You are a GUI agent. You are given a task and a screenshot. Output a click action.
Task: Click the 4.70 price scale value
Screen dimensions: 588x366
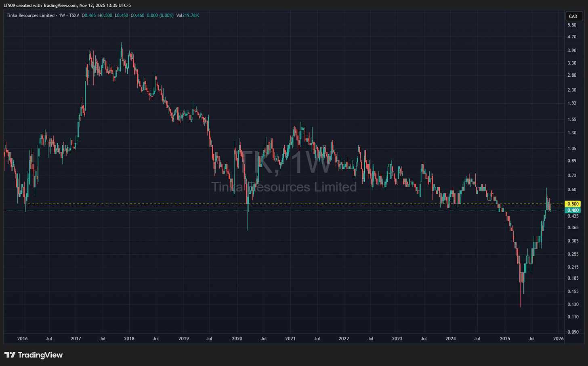click(x=572, y=37)
